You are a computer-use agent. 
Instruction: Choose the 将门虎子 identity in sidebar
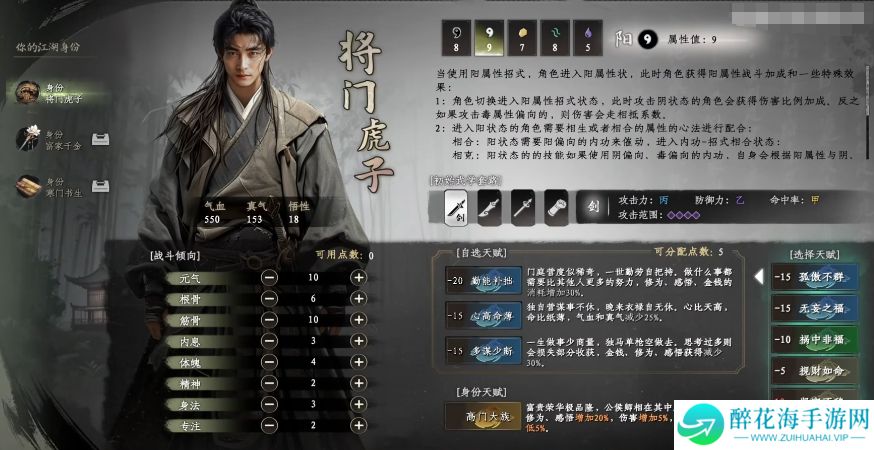[56, 93]
